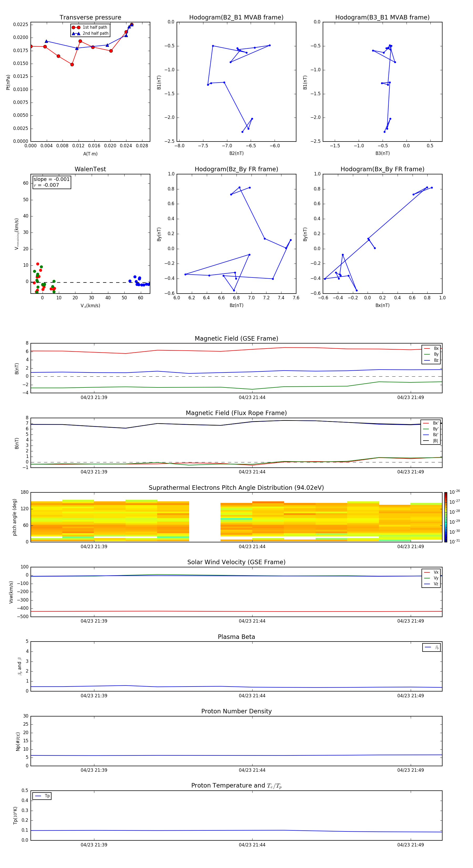Click the Np(#/cc) y-axis label
Viewport: 473px width, 868px height.
pos(18,741)
